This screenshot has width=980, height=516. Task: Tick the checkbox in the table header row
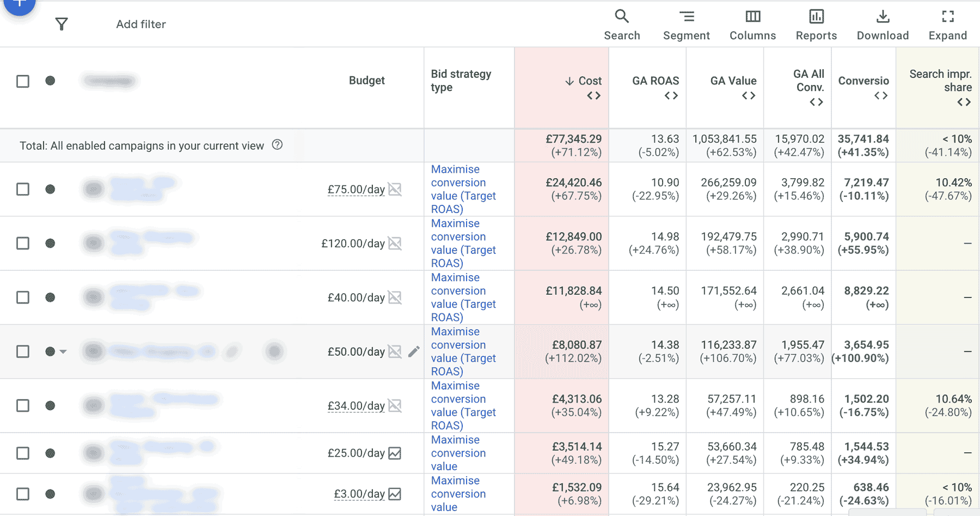tap(22, 81)
